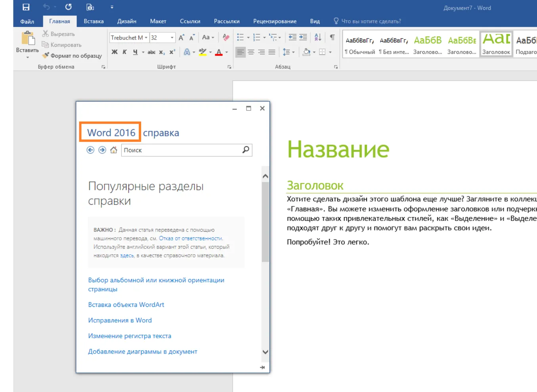Switch to the Дизайн ribbon tab

127,21
